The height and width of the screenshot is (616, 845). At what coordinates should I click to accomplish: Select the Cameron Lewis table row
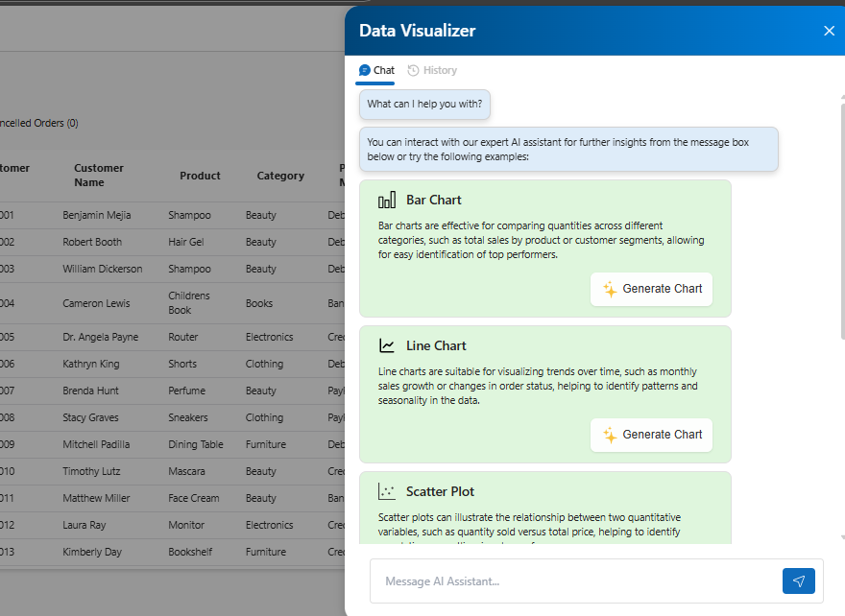pos(96,303)
